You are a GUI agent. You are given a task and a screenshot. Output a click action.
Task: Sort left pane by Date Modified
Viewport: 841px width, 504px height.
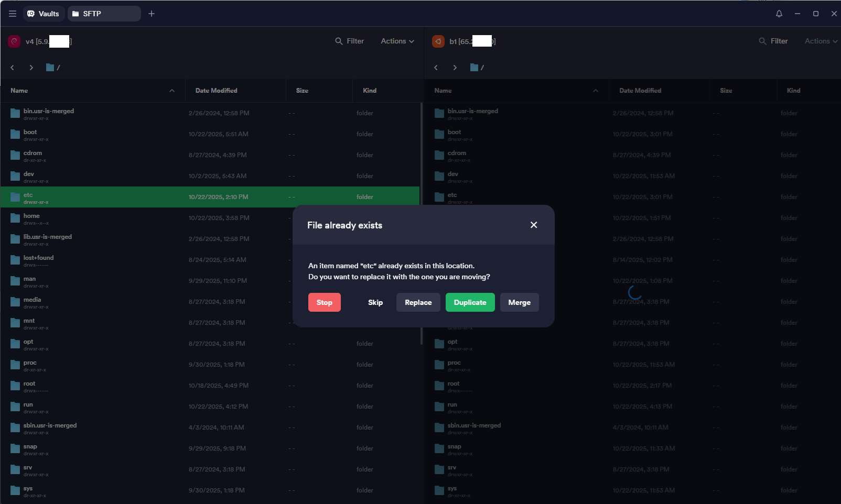tap(216, 91)
